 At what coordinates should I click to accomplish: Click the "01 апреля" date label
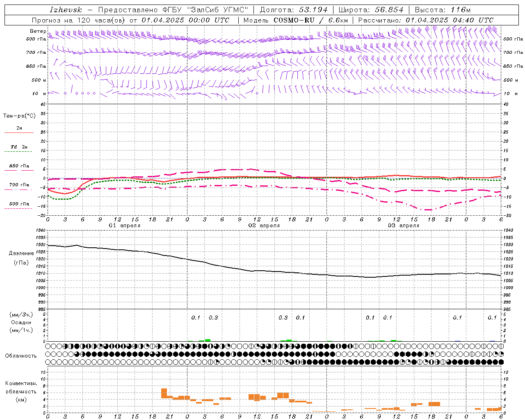tap(124, 226)
